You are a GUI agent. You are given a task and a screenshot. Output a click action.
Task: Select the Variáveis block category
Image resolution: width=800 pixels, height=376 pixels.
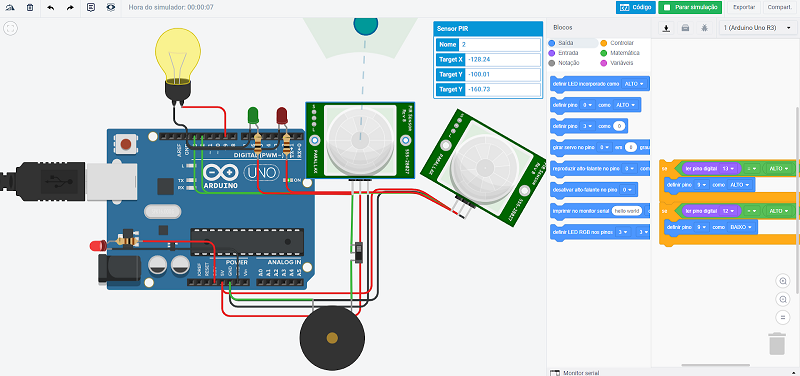click(621, 63)
